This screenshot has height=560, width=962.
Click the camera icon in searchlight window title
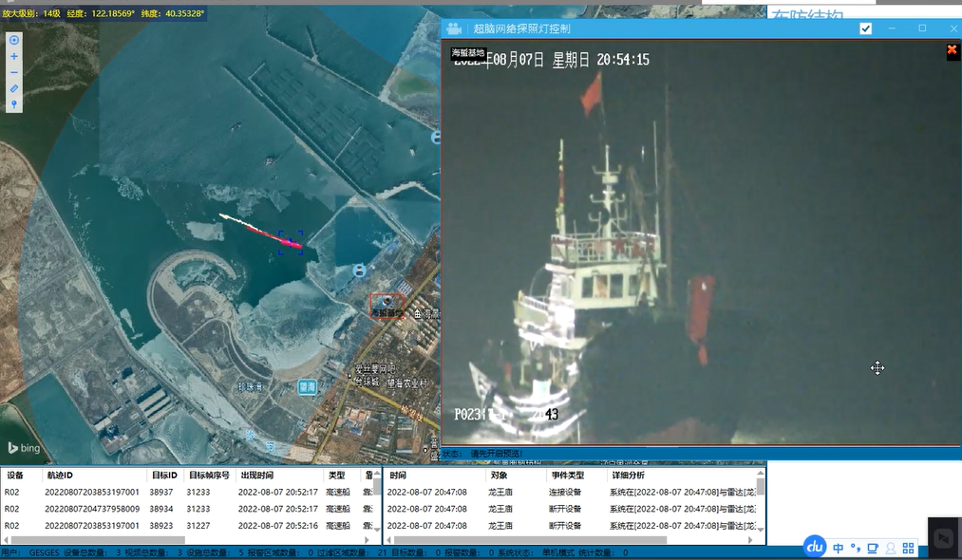click(454, 28)
